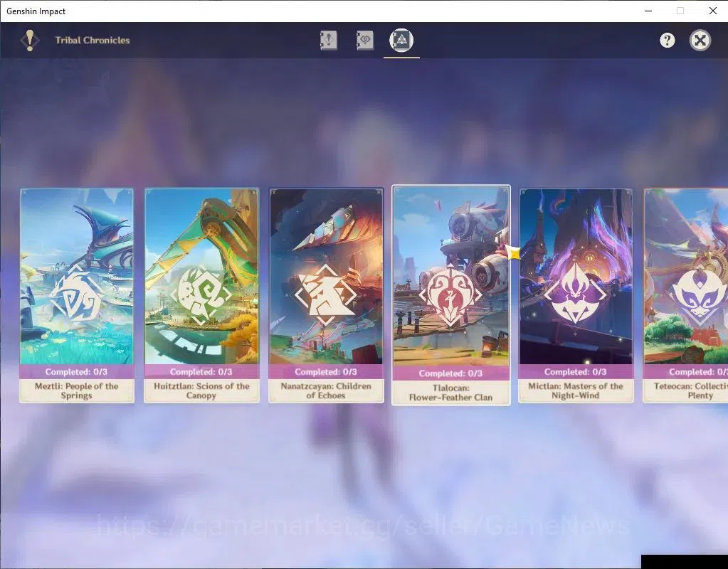728x569 pixels.
Task: Close the Tribal Chronicles screen with round X
Action: click(700, 41)
